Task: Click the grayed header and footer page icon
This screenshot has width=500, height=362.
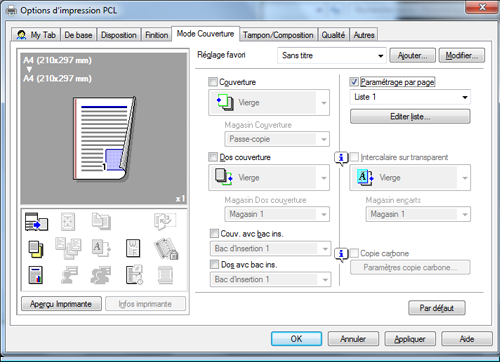Action: [165, 275]
